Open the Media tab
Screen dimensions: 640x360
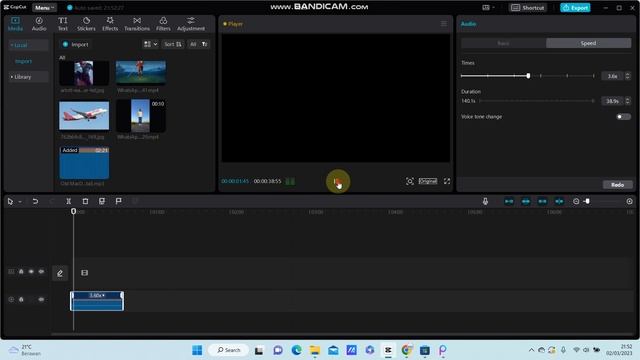(x=15, y=24)
